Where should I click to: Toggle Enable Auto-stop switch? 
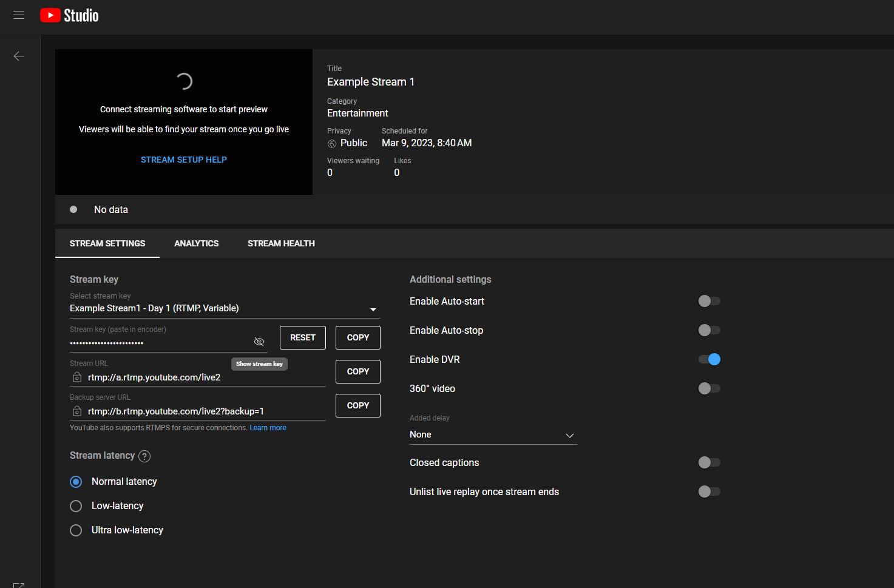tap(709, 330)
